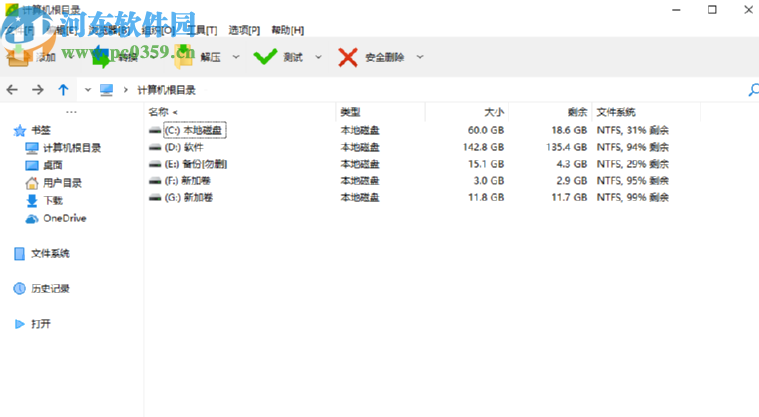This screenshot has height=417, width=759.
Task: Click the D: drive icon
Action: coord(155,147)
